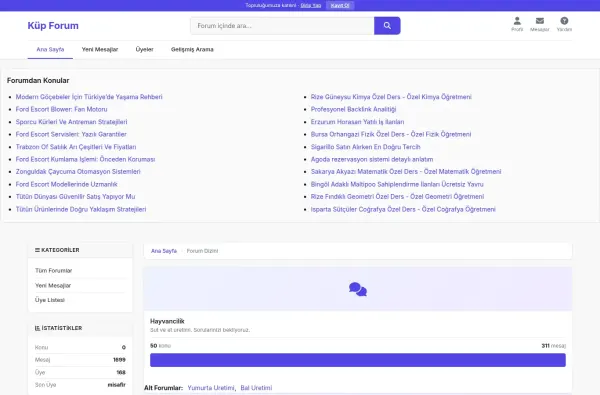
Task: Click the Üye count 168 value
Action: pos(121,372)
